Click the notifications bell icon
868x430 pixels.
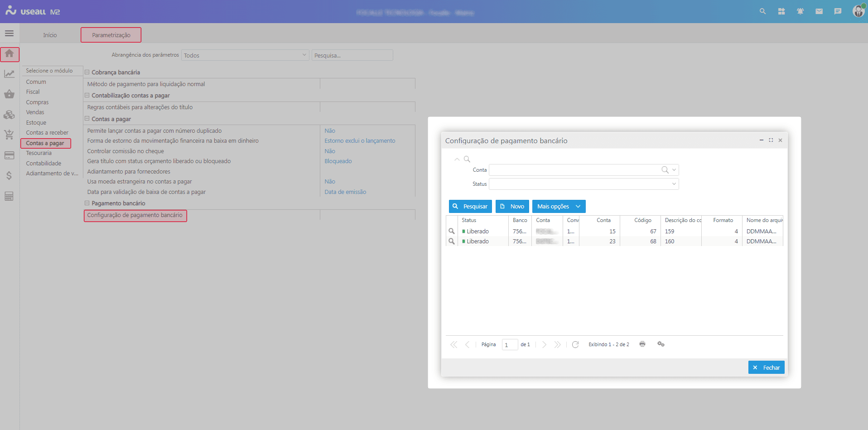tap(800, 11)
